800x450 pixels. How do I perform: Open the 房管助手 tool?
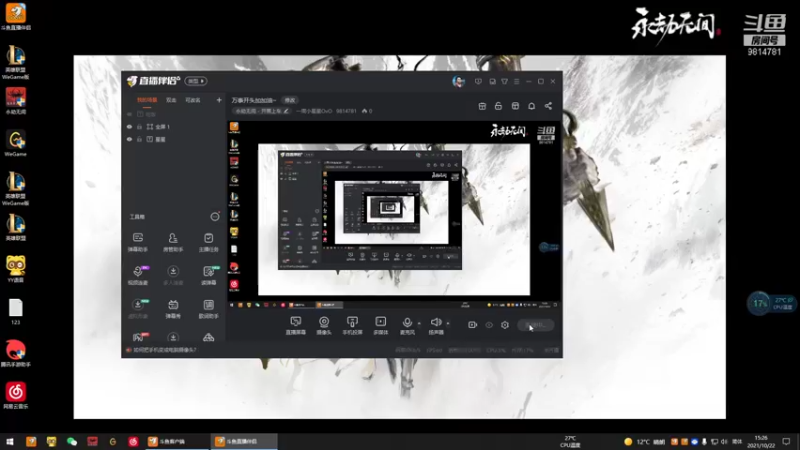(x=173, y=242)
